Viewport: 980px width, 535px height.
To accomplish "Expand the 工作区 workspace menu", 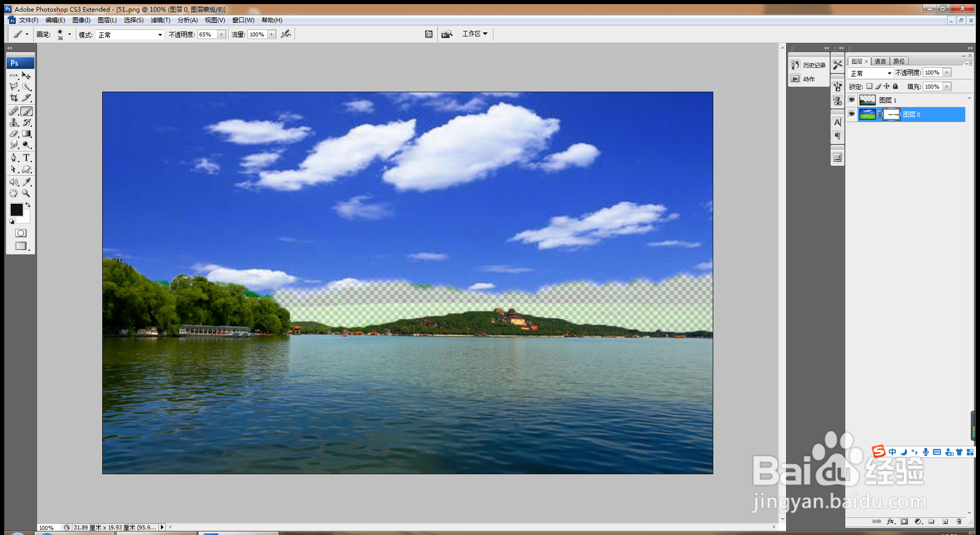I will coord(475,34).
